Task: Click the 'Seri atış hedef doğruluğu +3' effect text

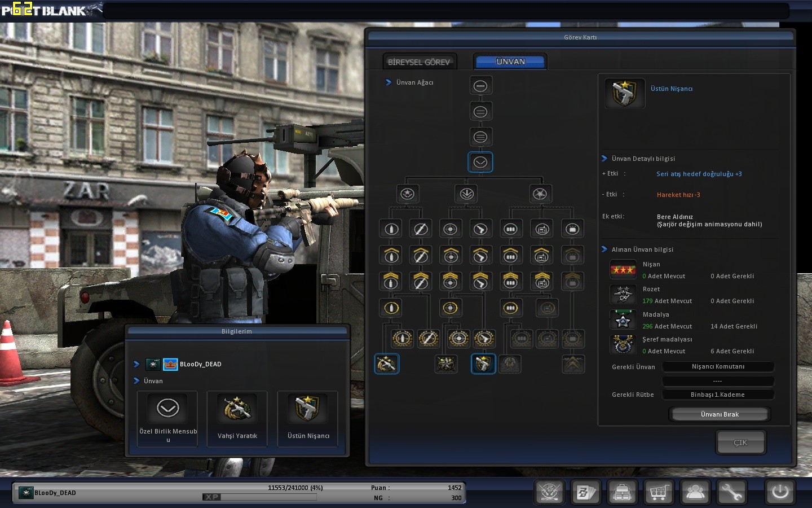Action: (x=699, y=174)
